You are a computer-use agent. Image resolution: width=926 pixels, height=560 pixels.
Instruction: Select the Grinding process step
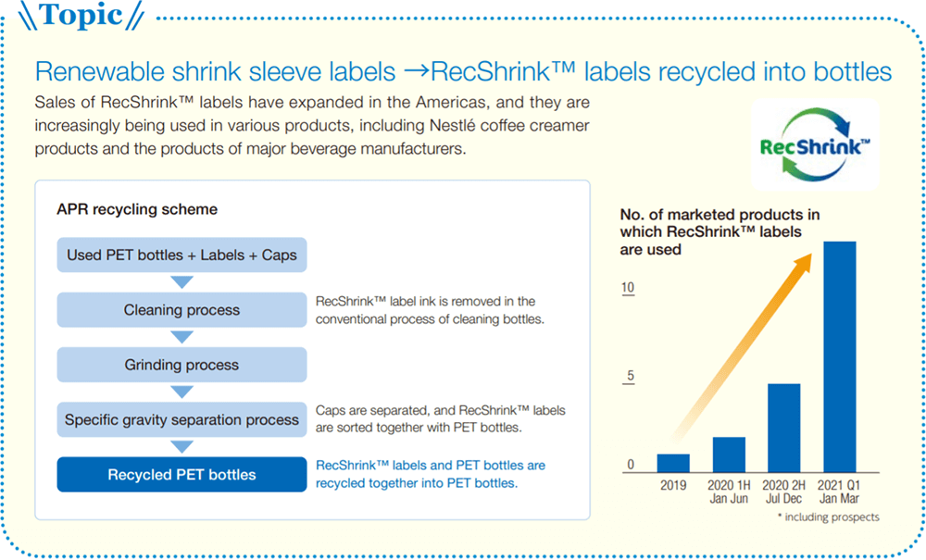[181, 365]
